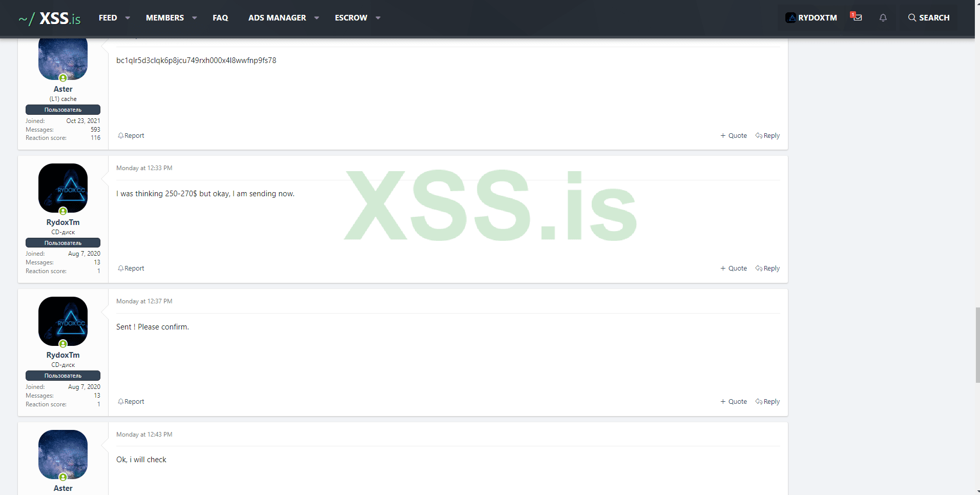The height and width of the screenshot is (495, 980).
Task: Expand the dropdown arrow beside ESCROW
Action: point(378,18)
